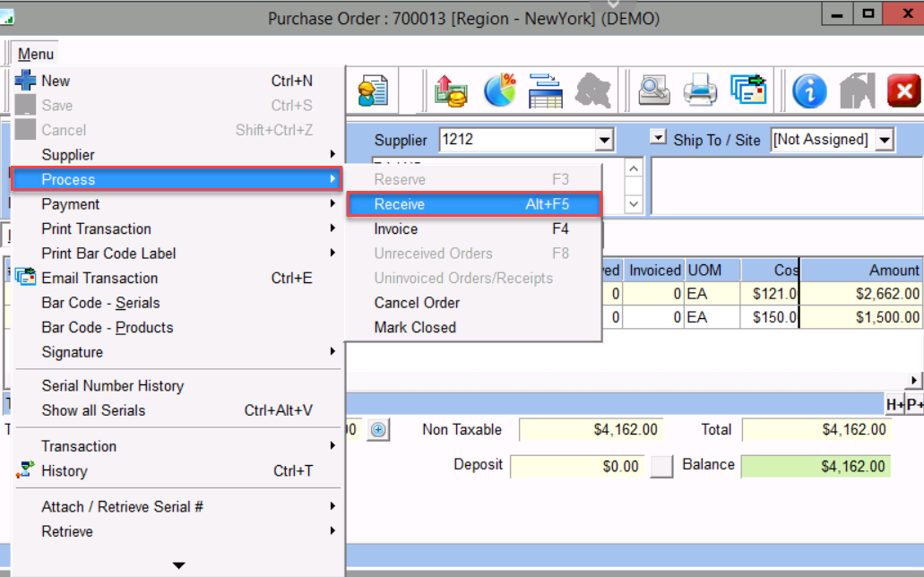Click the blue table layout icon
The height and width of the screenshot is (577, 924).
coord(545,90)
